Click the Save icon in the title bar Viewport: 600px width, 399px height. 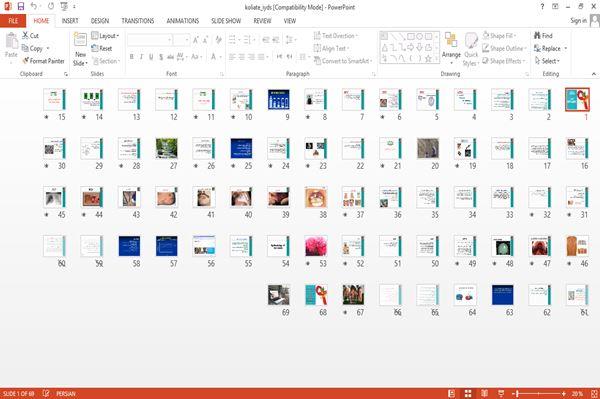click(x=21, y=7)
